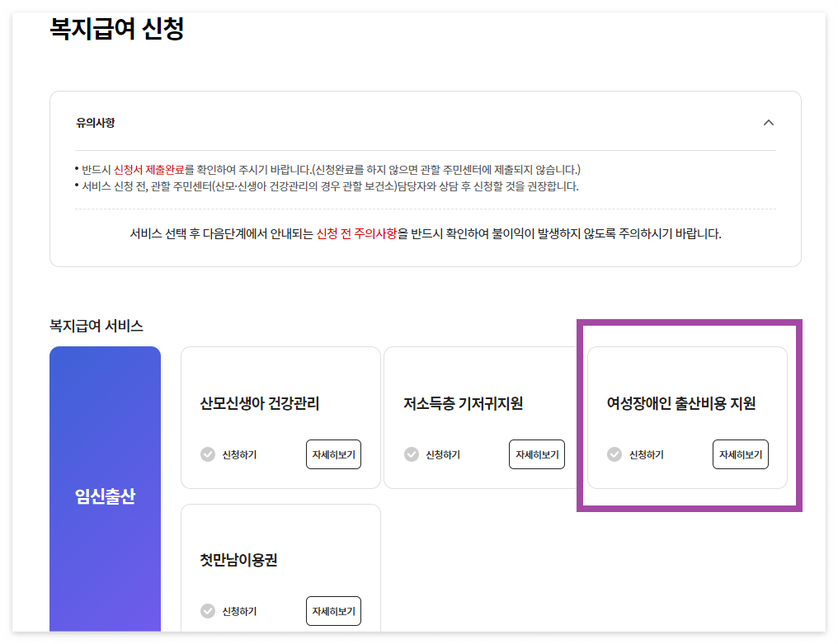Click the 유의사항 header to toggle it

[x=97, y=121]
